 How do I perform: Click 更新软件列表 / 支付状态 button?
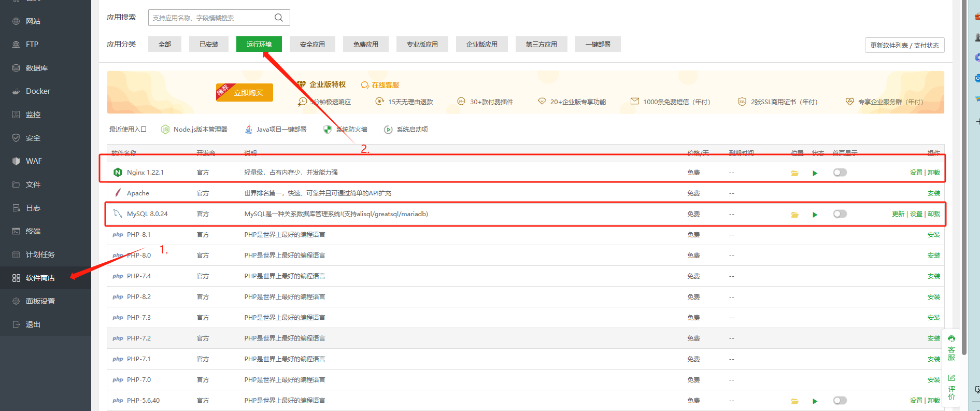pos(905,45)
